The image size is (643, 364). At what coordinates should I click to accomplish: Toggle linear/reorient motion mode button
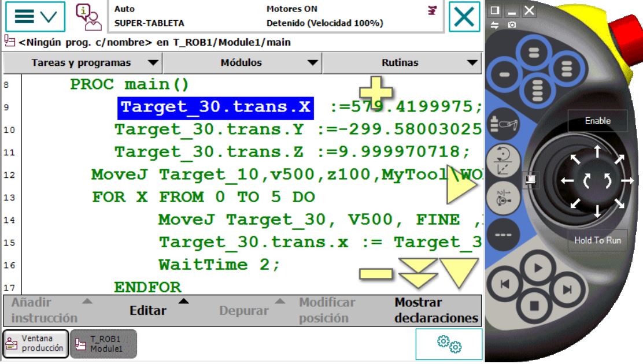click(503, 160)
